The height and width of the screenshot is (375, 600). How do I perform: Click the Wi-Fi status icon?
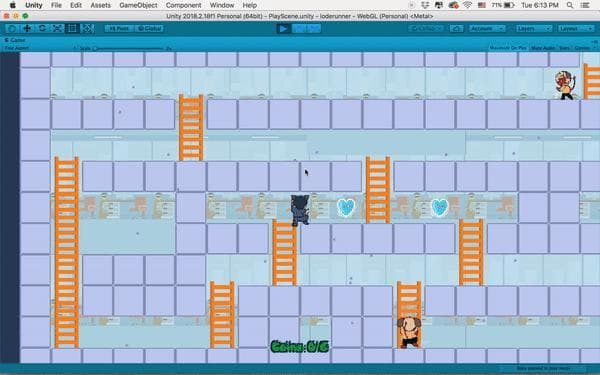[467, 5]
